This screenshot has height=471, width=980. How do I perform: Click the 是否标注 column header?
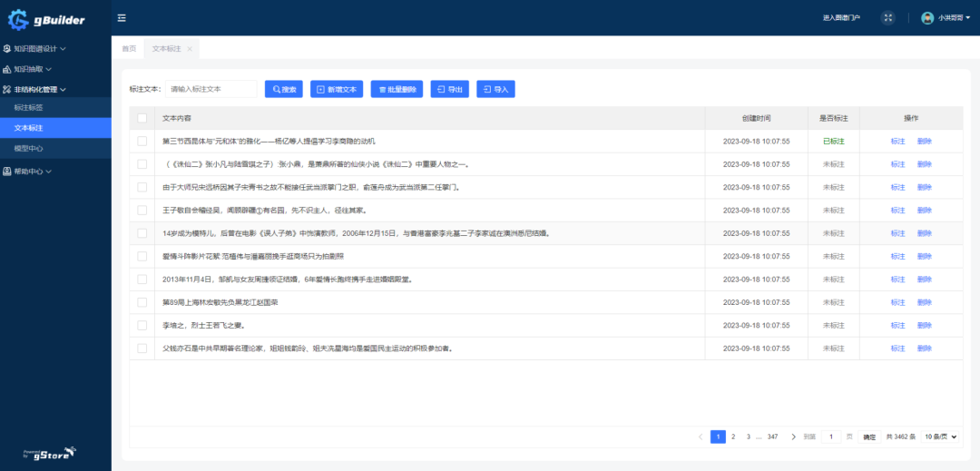(834, 118)
